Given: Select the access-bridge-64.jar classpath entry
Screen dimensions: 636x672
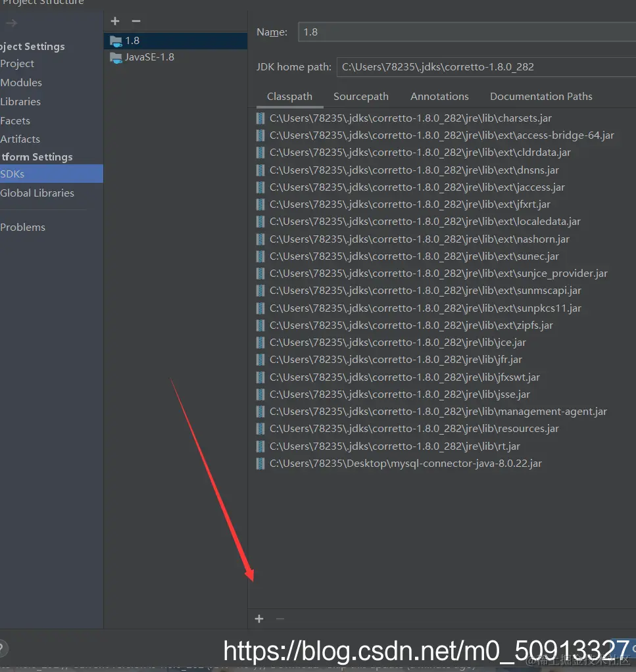Looking at the screenshot, I should 442,135.
